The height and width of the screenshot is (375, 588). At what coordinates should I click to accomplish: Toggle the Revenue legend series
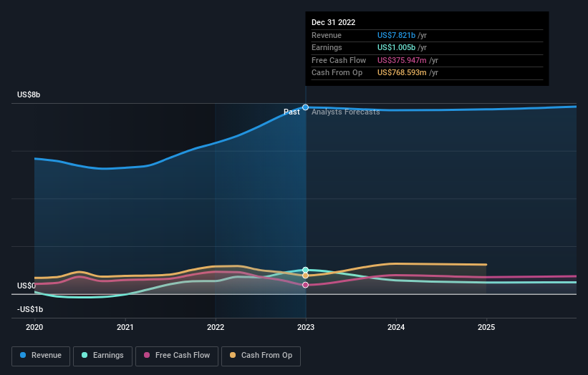pyautogui.click(x=41, y=356)
